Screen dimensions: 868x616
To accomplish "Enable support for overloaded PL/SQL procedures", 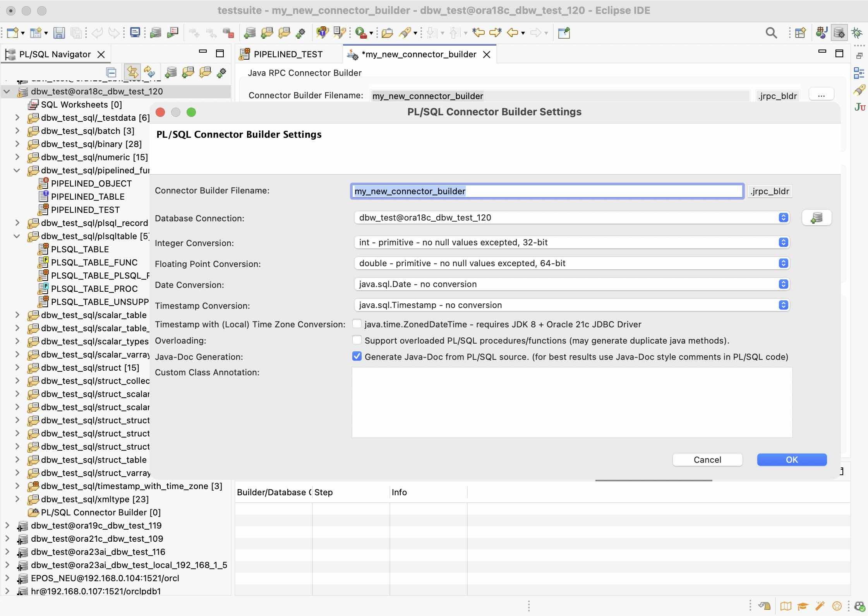I will point(356,340).
